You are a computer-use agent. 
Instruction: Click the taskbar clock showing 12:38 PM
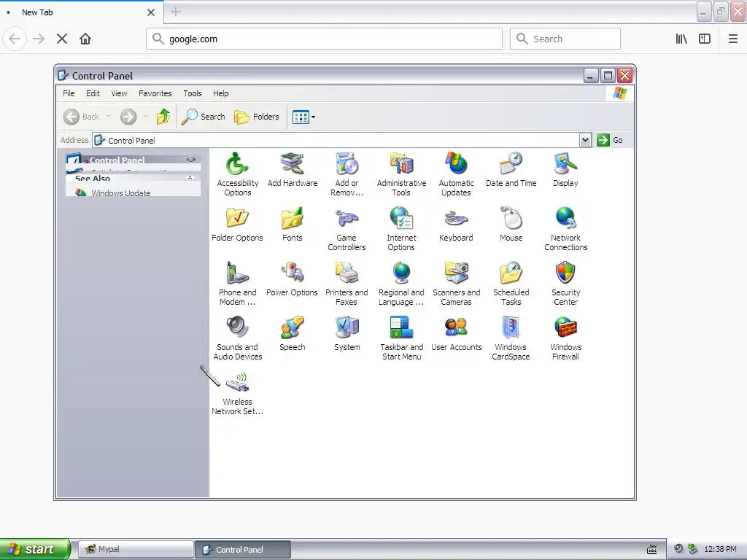(x=720, y=550)
